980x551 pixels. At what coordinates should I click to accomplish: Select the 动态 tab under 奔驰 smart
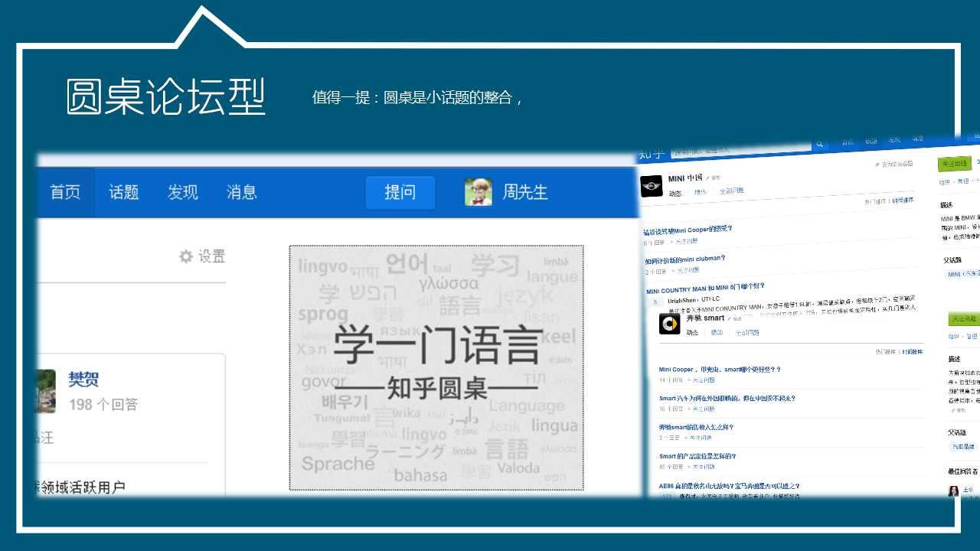click(x=692, y=333)
